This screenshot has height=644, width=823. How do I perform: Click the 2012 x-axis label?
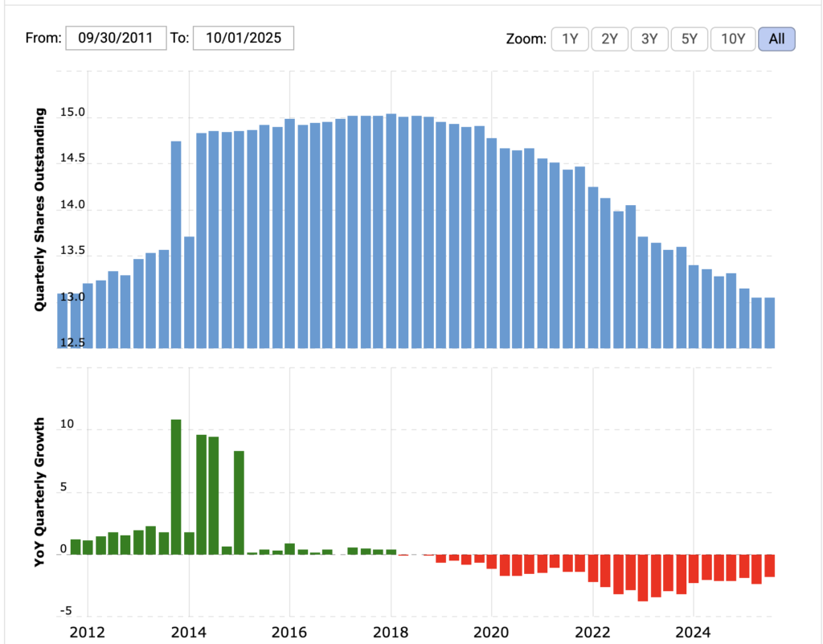point(87,632)
